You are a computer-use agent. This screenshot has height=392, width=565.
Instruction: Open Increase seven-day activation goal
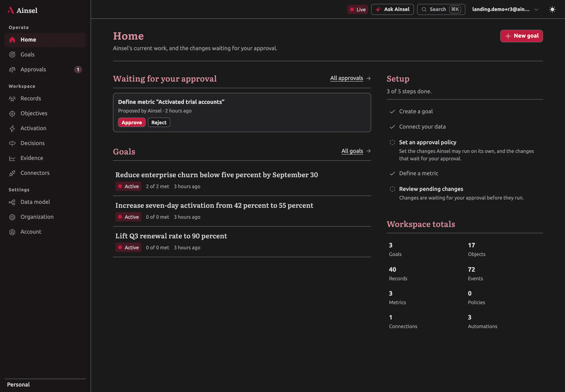(x=214, y=205)
